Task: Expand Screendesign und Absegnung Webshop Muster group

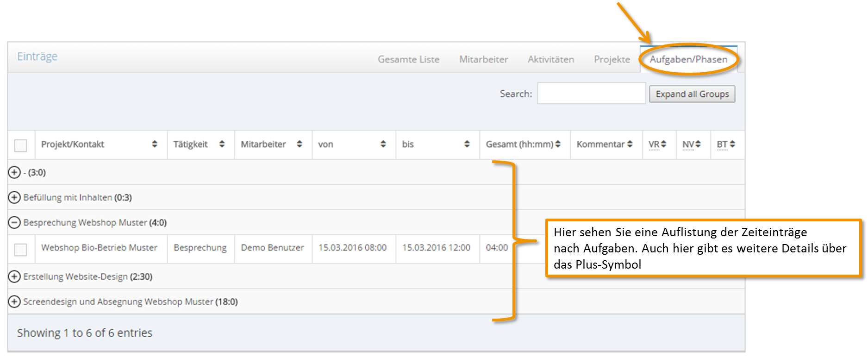Action: click(x=15, y=301)
